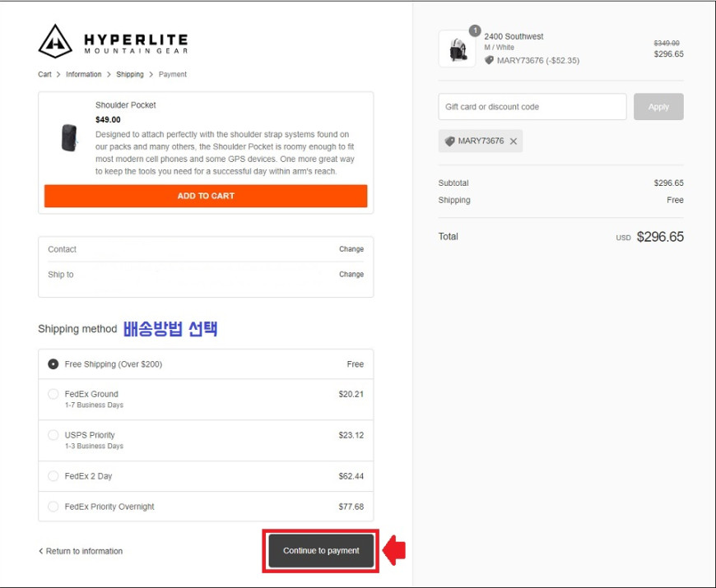
Task: Click the $77.68 overnight shipping price
Action: tap(351, 507)
